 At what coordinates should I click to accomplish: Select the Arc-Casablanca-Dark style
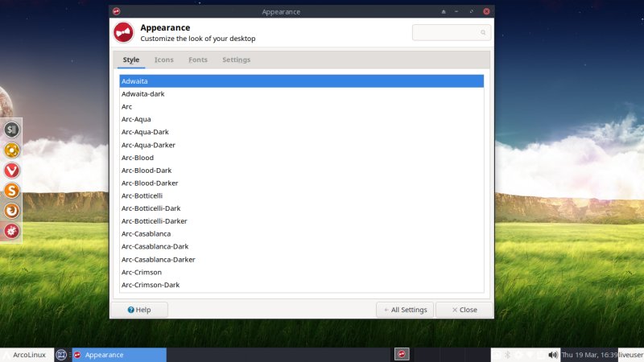coord(301,247)
